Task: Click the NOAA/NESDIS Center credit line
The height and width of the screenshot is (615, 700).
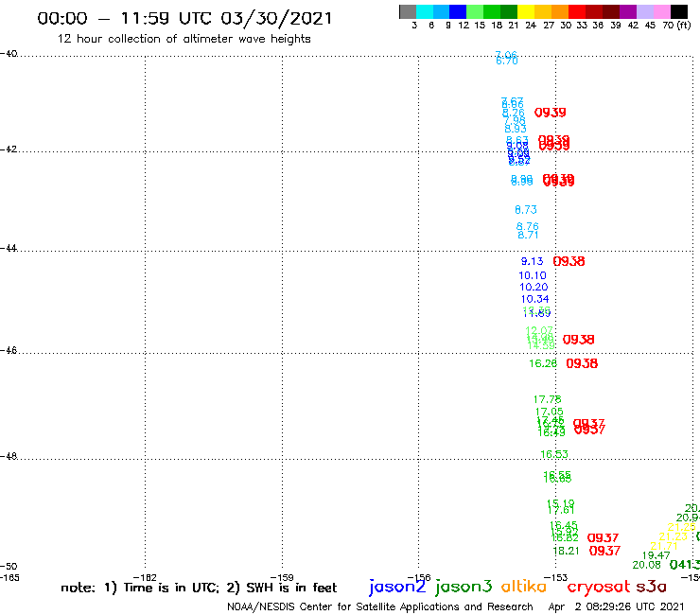Action: click(380, 606)
